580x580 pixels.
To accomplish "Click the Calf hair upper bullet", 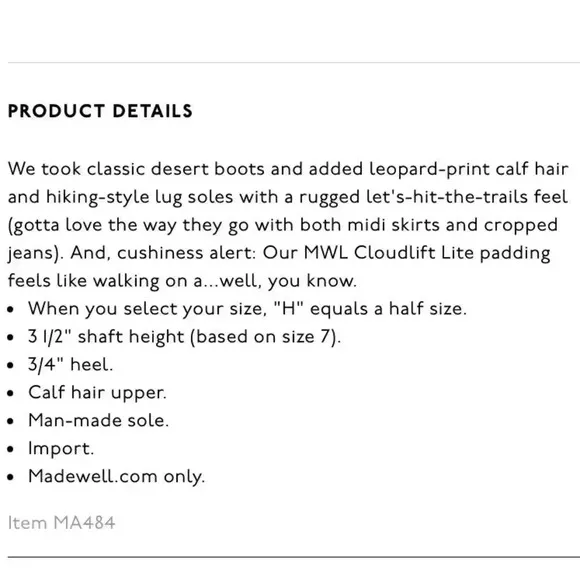I will tap(97, 393).
